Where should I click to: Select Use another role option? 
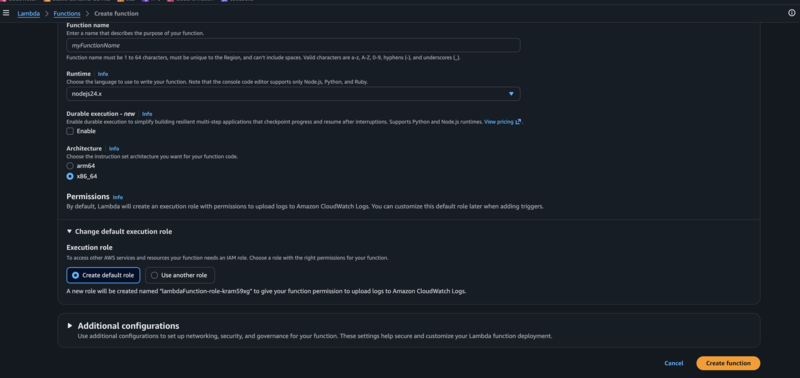180,275
